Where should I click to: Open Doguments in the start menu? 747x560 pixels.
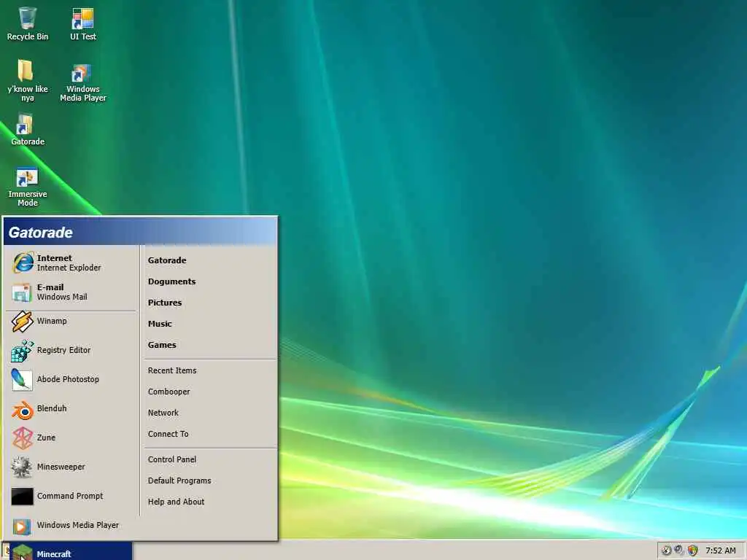(x=171, y=281)
